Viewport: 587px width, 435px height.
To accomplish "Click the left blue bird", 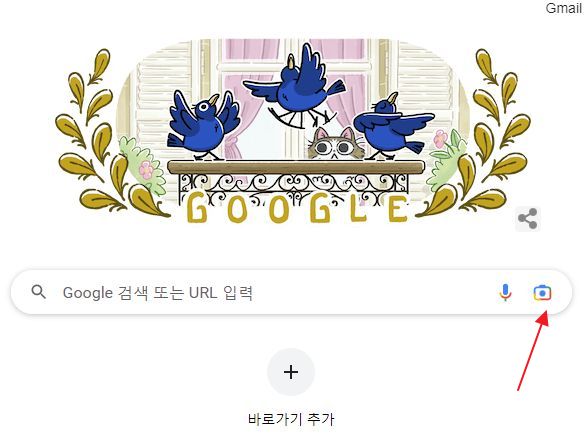I will [x=202, y=125].
